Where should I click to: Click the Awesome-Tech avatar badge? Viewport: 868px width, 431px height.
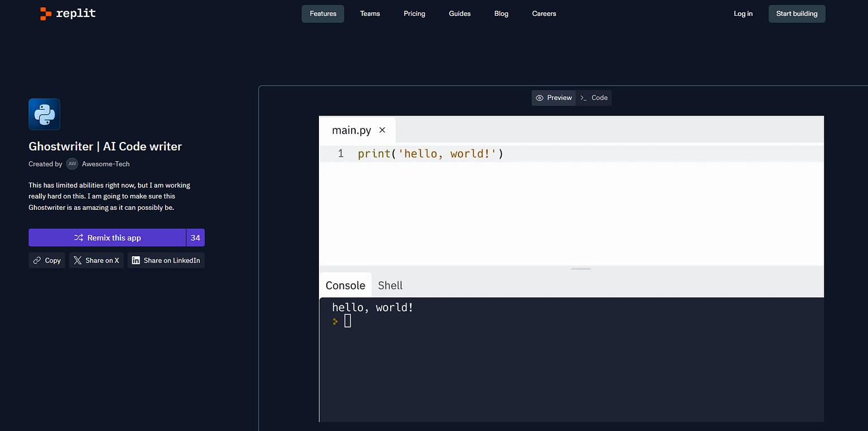click(72, 163)
